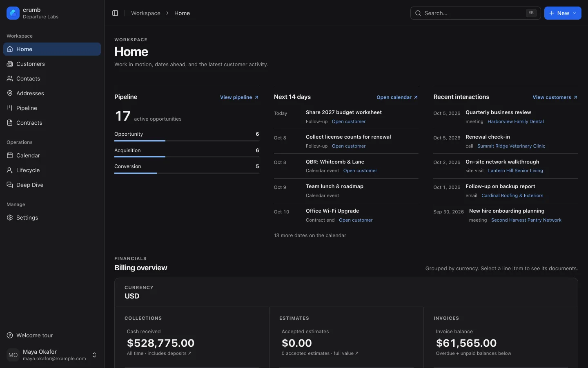Click the crumb logo icon

coord(13,13)
